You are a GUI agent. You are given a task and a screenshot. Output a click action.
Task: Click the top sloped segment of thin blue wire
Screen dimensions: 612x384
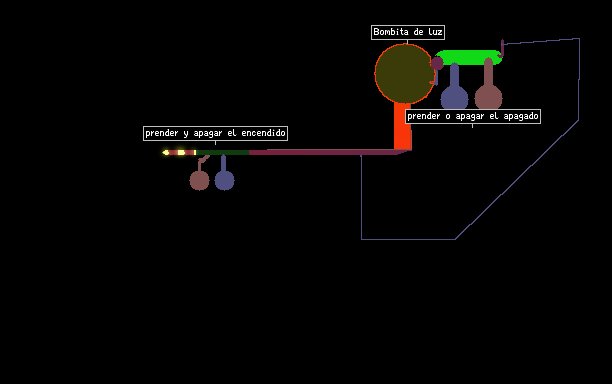[x=541, y=41]
